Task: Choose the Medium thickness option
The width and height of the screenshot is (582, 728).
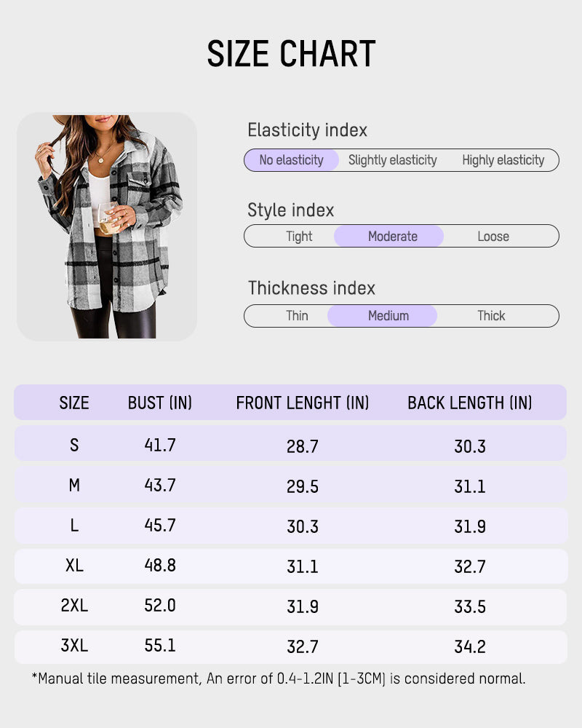Action: [x=388, y=316]
